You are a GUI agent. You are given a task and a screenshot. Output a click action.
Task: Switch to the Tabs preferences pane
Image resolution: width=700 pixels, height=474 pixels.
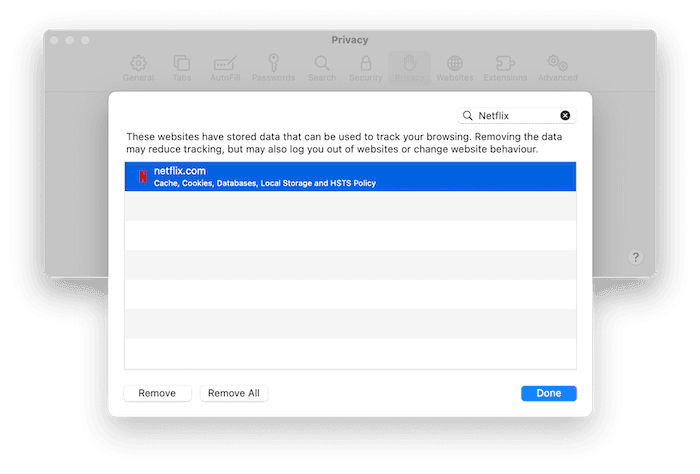(x=182, y=68)
